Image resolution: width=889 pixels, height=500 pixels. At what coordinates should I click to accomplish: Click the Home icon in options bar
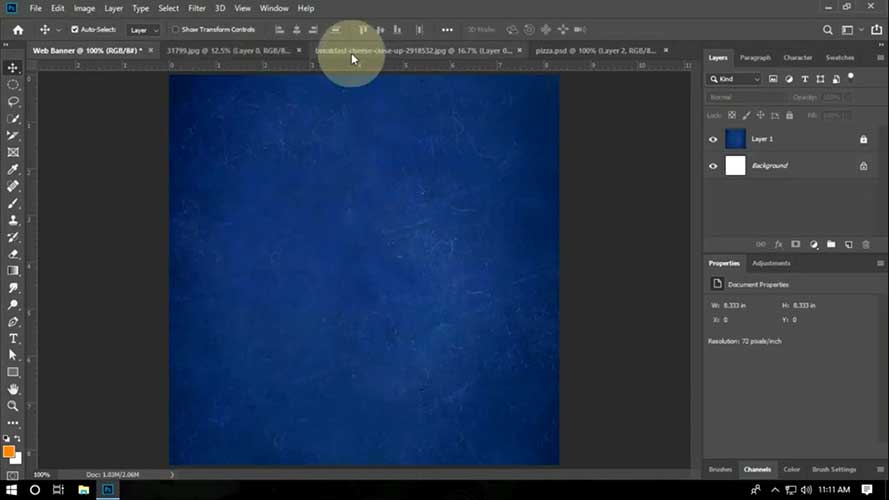17,30
